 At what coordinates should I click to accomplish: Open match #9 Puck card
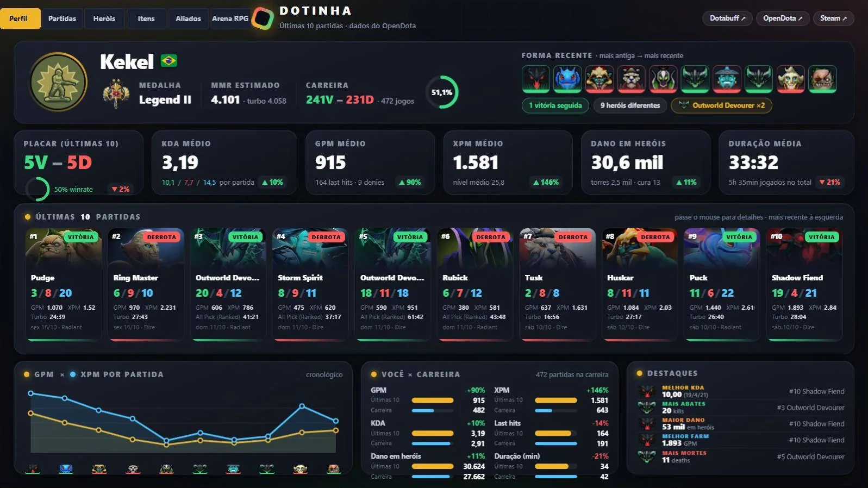coord(722,285)
